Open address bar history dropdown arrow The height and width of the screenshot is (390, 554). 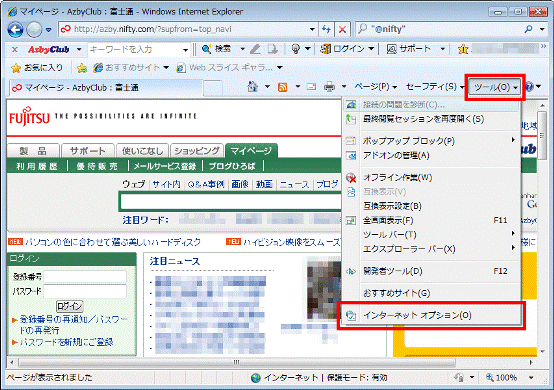click(x=312, y=30)
